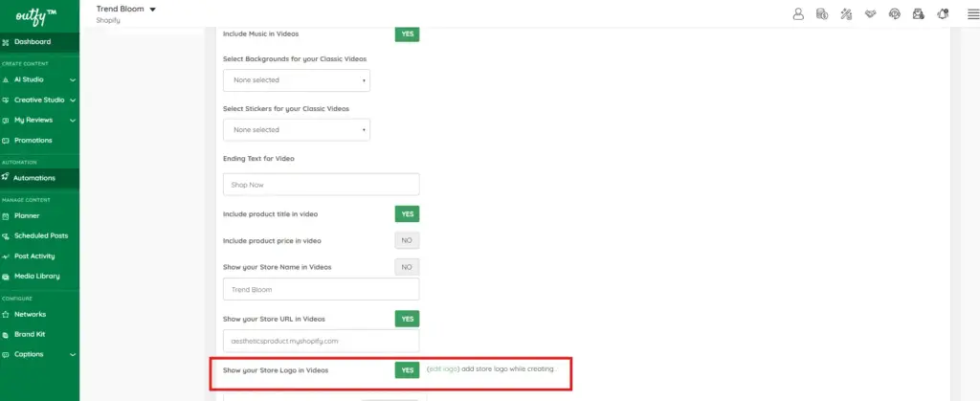980x401 pixels.
Task: Click the Dashboard icon in the sidebar
Action: 6,42
